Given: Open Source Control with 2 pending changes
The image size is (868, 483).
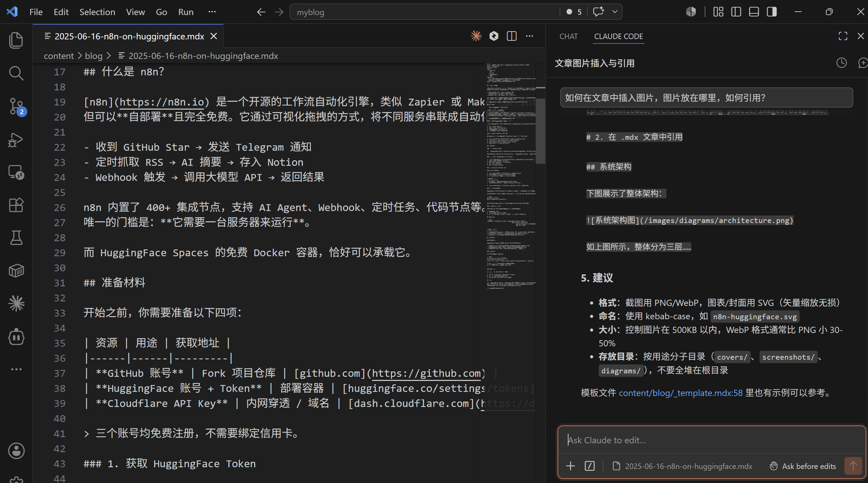Looking at the screenshot, I should tap(16, 106).
